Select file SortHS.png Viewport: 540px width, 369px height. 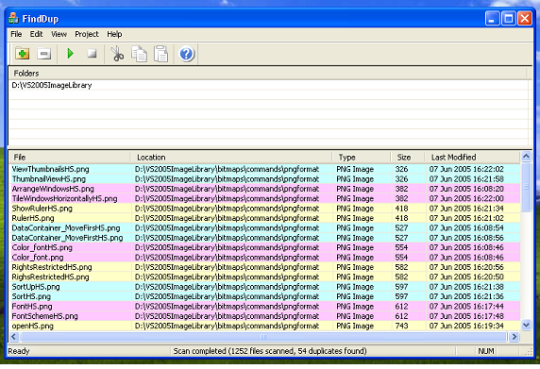click(31, 297)
